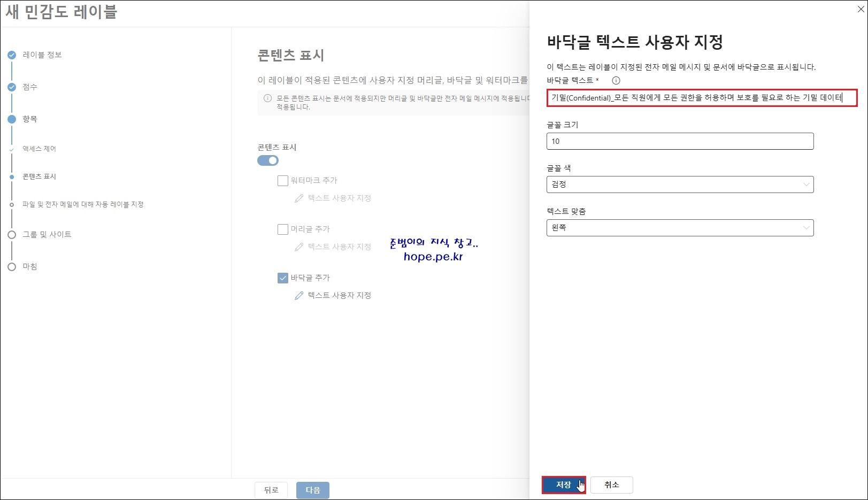Screen dimensions: 868x500
Task: Uncheck the 바닥글 추가 checkbox
Action: pos(283,278)
